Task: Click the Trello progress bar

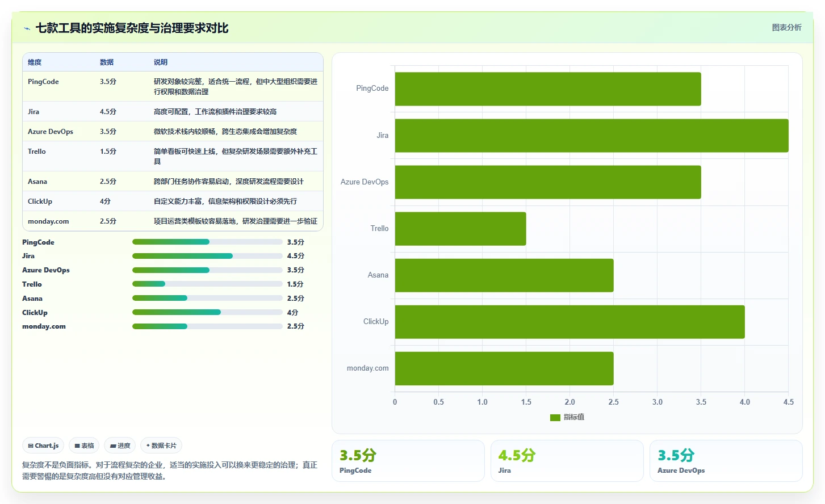Action: [207, 284]
